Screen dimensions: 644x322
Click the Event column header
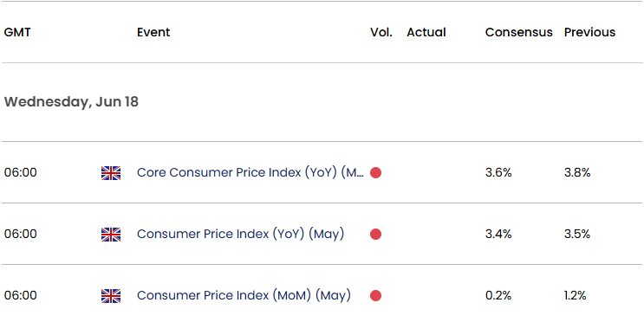click(153, 32)
